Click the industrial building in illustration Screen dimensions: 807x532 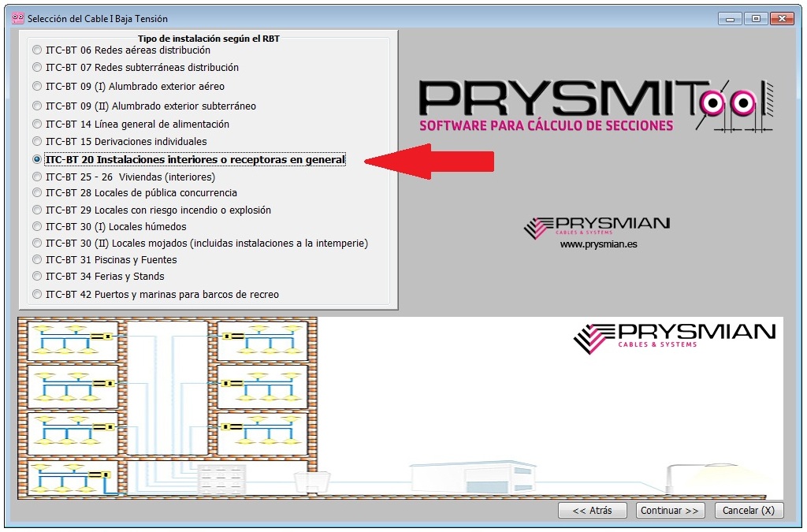473,478
